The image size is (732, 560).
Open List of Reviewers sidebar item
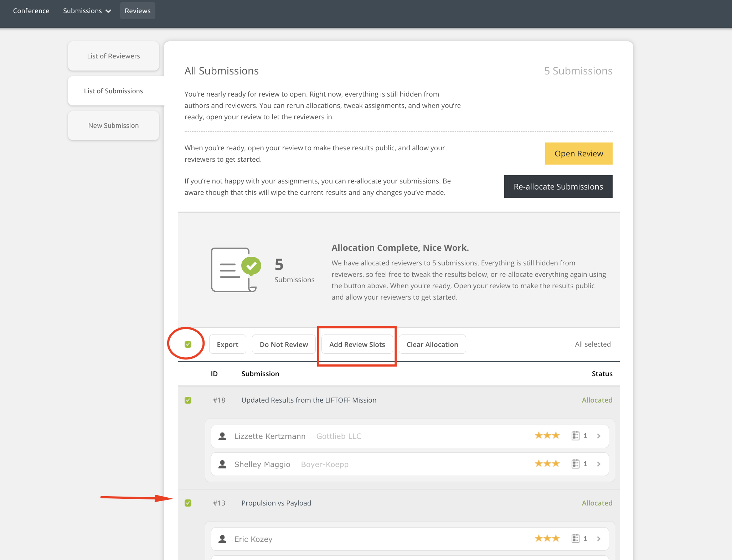tap(113, 56)
